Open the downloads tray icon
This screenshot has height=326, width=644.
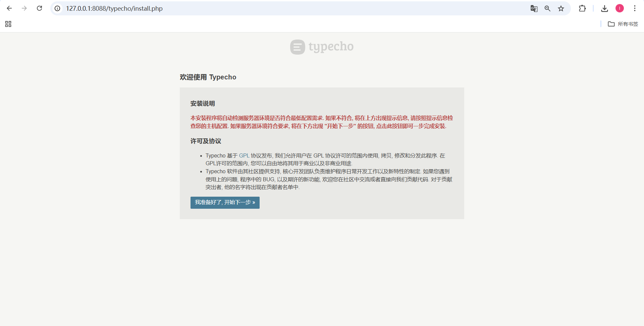pyautogui.click(x=604, y=8)
